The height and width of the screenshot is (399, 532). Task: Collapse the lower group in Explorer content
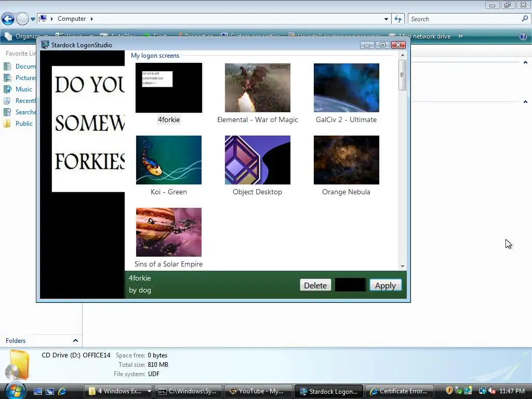[x=525, y=102]
